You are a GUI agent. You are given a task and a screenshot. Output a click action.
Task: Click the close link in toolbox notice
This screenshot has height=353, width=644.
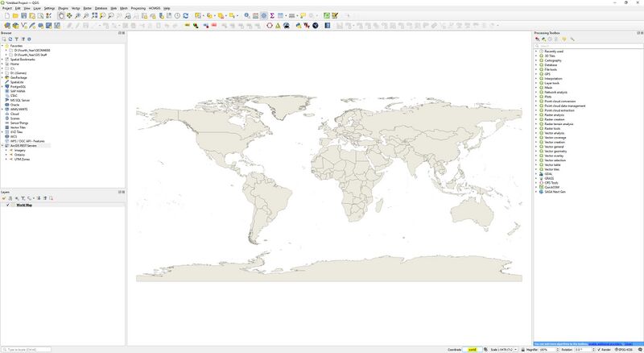pyautogui.click(x=629, y=344)
